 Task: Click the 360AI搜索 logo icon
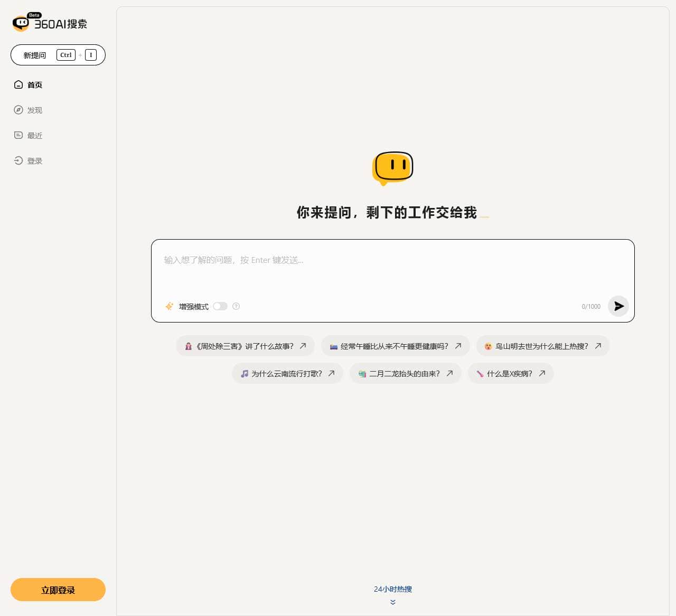20,23
